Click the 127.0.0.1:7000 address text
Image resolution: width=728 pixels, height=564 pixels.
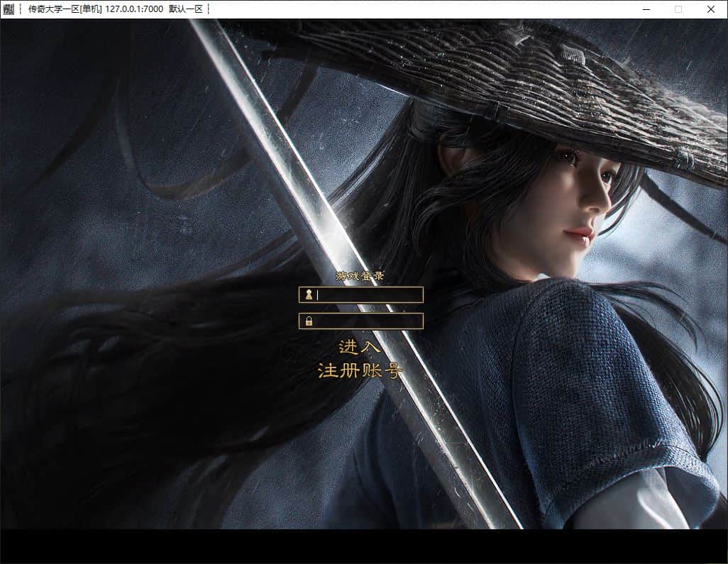pyautogui.click(x=134, y=9)
